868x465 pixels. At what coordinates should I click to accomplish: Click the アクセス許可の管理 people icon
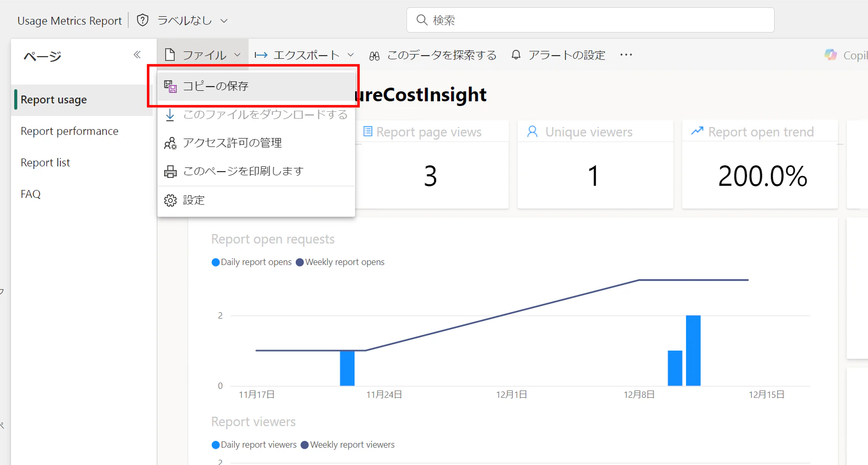point(170,143)
